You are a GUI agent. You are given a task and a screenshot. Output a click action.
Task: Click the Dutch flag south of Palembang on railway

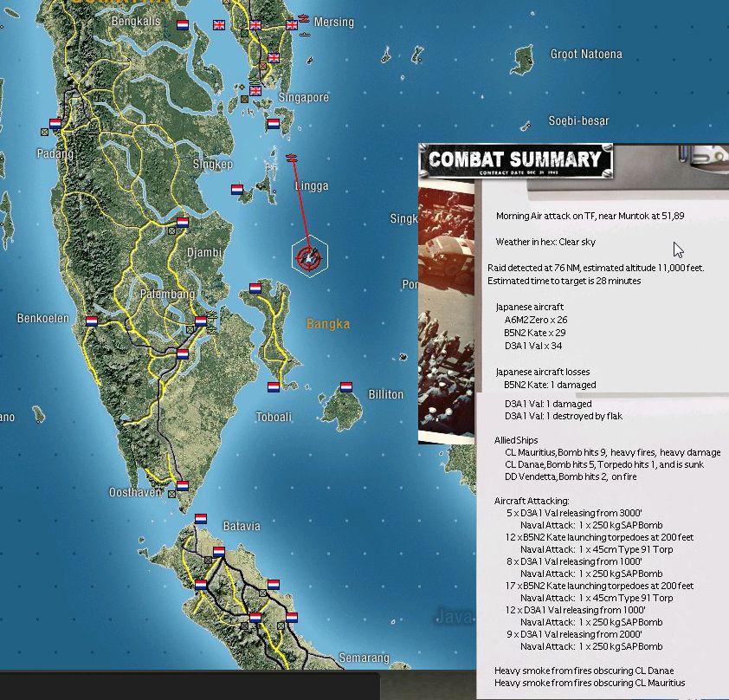(183, 354)
